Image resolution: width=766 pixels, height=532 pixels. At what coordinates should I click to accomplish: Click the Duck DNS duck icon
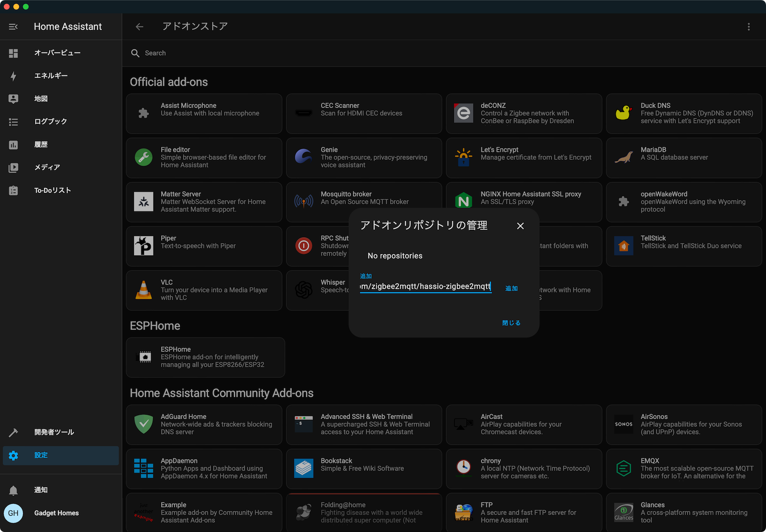[x=623, y=113]
